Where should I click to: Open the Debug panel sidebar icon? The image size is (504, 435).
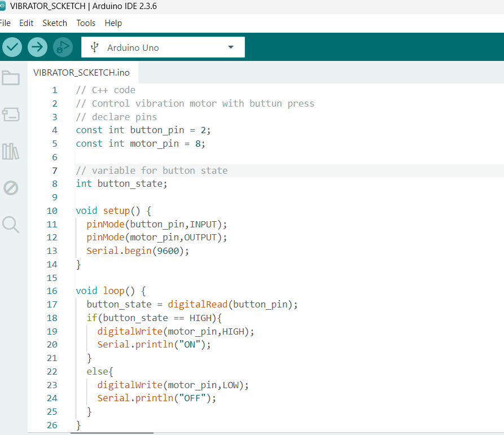click(x=11, y=188)
